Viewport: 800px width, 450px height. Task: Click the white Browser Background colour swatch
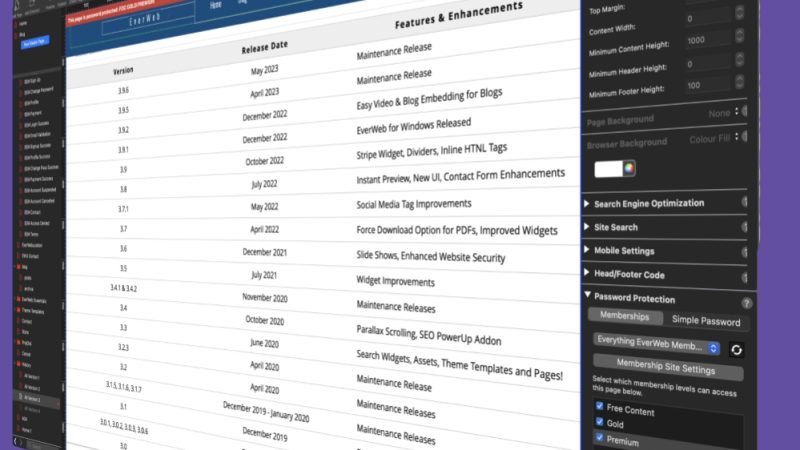[x=608, y=169]
